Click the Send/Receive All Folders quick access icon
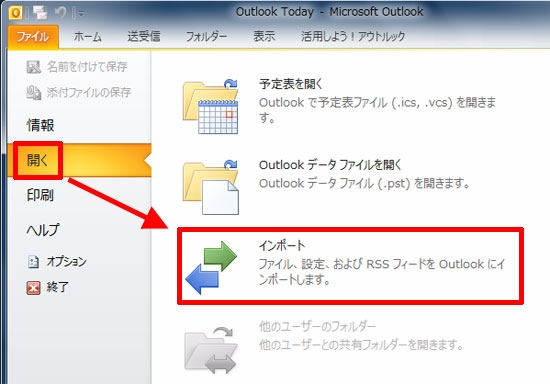The width and height of the screenshot is (550, 384). [40, 13]
